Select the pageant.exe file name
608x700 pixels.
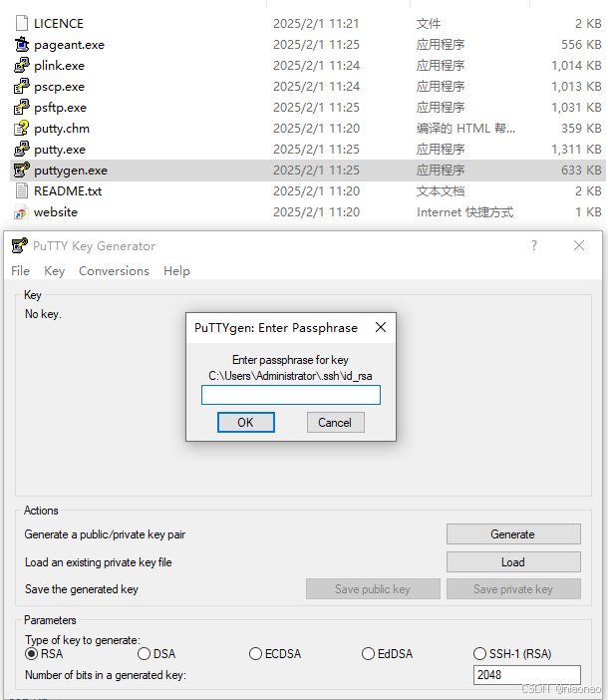[69, 45]
